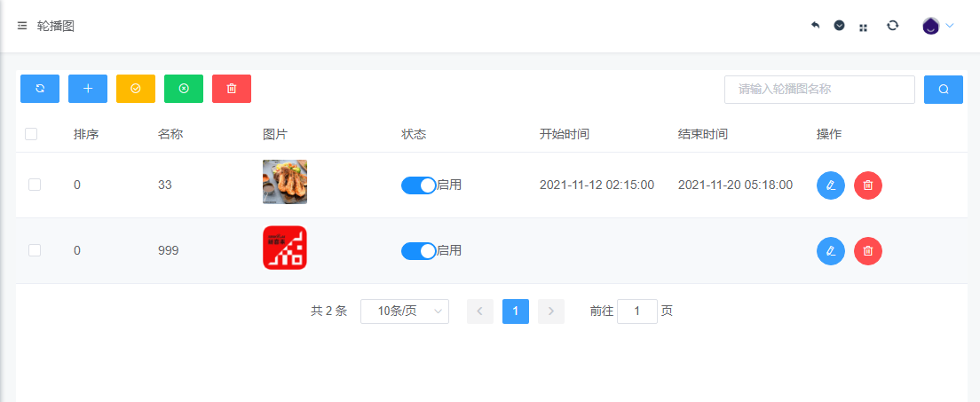Screen dimensions: 980x402
Task: Check the select-all checkbox in table header
Action: click(x=31, y=134)
